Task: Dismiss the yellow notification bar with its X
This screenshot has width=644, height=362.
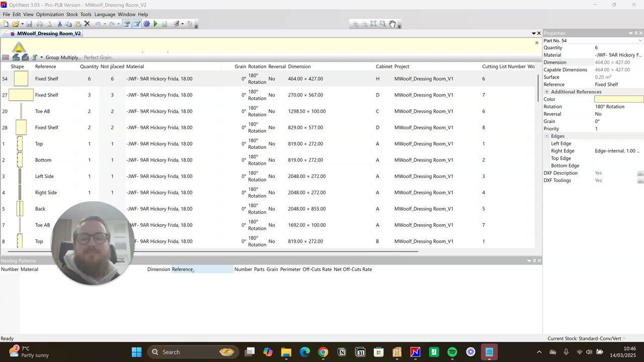Action: (537, 43)
